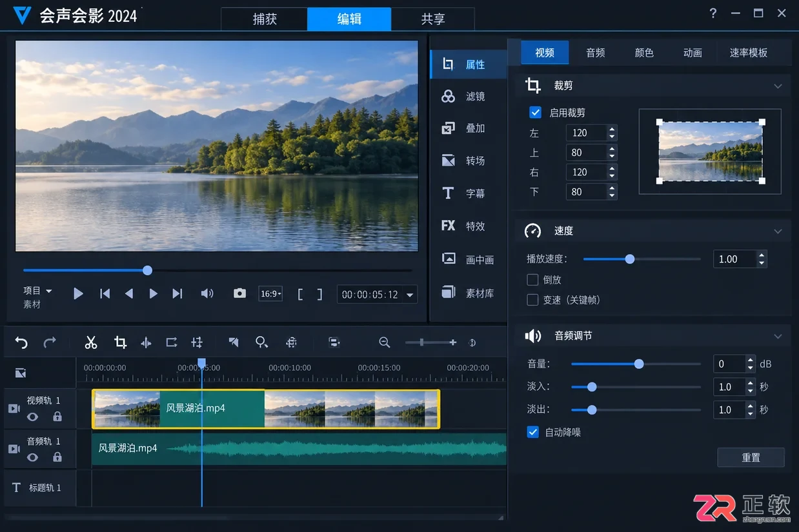
Task: Jump to the start of the clip
Action: click(105, 294)
